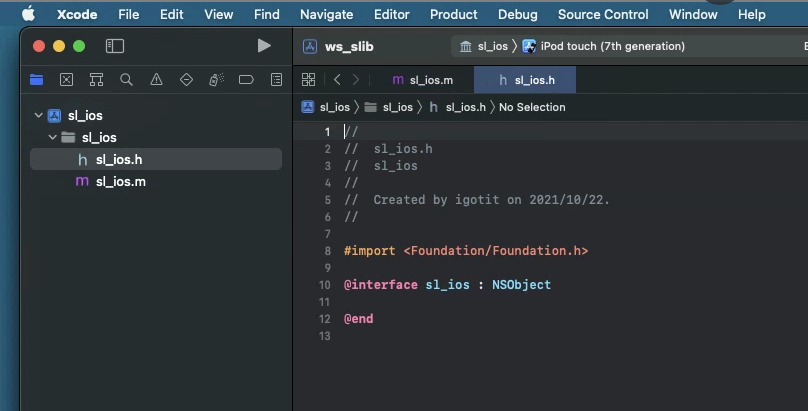Viewport: 808px width, 411px height.
Task: Click the workspace app icon beside ws_slib
Action: pos(310,46)
